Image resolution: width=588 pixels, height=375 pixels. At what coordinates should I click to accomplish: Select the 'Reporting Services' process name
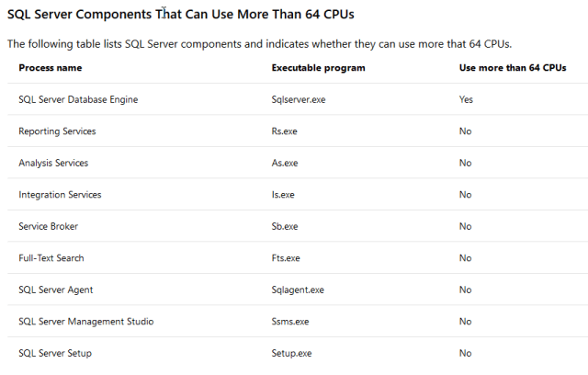[57, 131]
